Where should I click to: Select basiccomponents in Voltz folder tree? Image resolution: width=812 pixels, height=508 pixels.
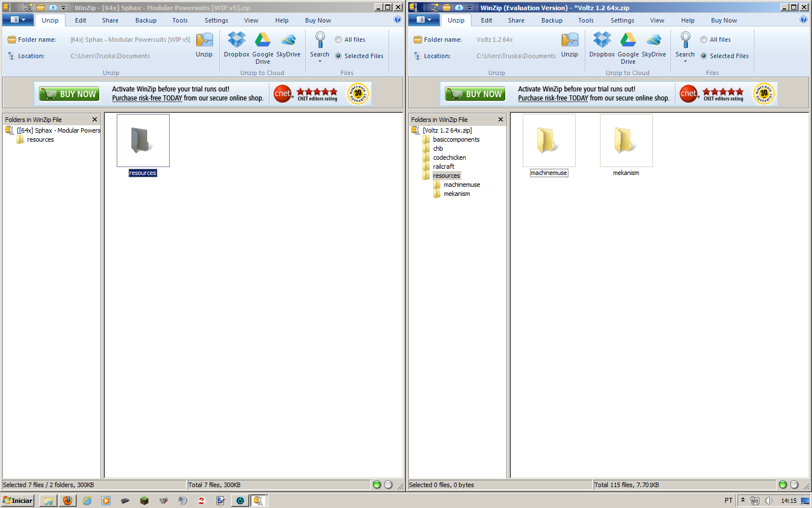click(x=456, y=139)
